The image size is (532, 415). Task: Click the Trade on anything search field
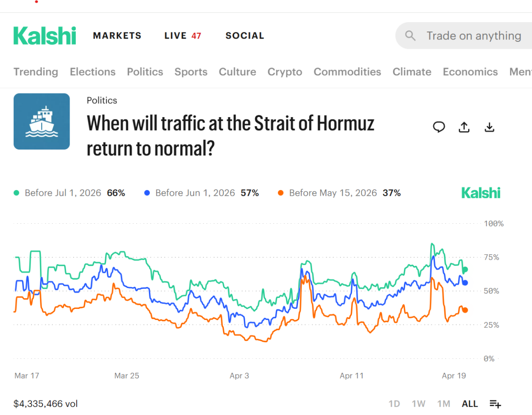point(473,36)
